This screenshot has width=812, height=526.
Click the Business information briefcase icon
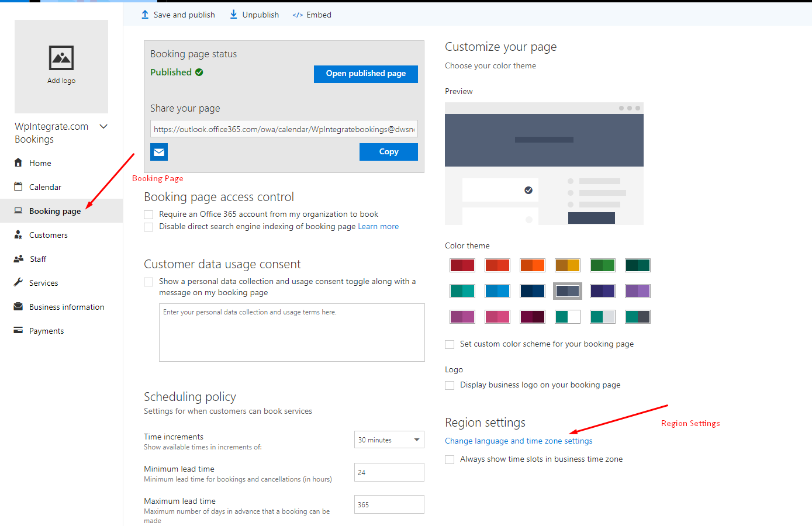[18, 306]
